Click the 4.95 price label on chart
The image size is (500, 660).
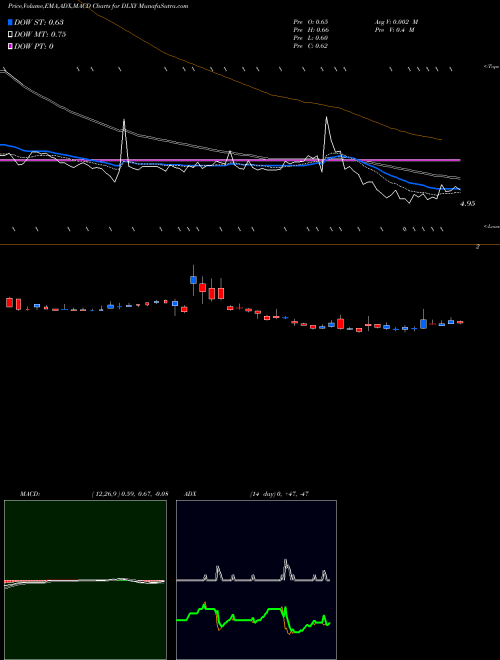pyautogui.click(x=468, y=204)
